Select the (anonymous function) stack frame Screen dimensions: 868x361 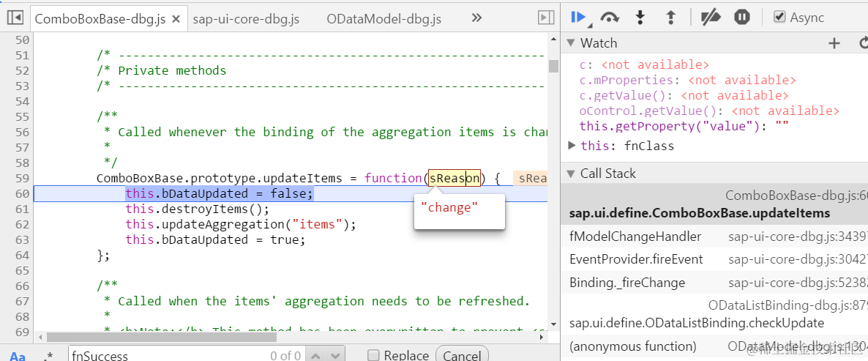point(714,346)
